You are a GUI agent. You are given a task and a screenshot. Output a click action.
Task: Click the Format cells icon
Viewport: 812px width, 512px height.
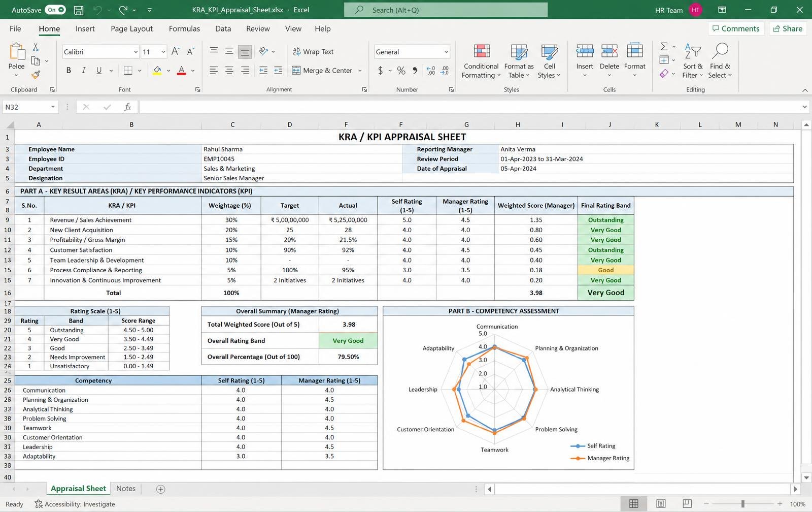634,51
